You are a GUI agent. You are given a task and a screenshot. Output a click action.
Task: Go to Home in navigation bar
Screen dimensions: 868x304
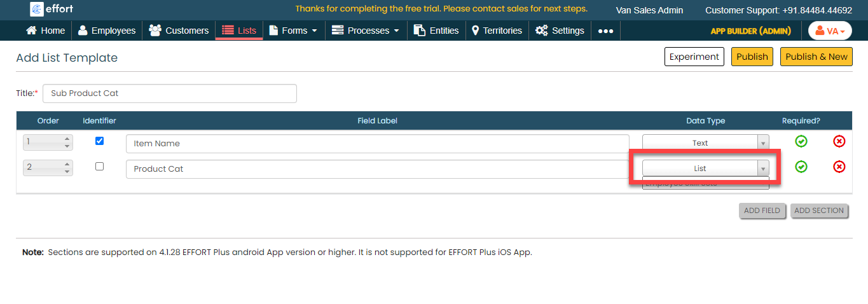click(x=46, y=31)
